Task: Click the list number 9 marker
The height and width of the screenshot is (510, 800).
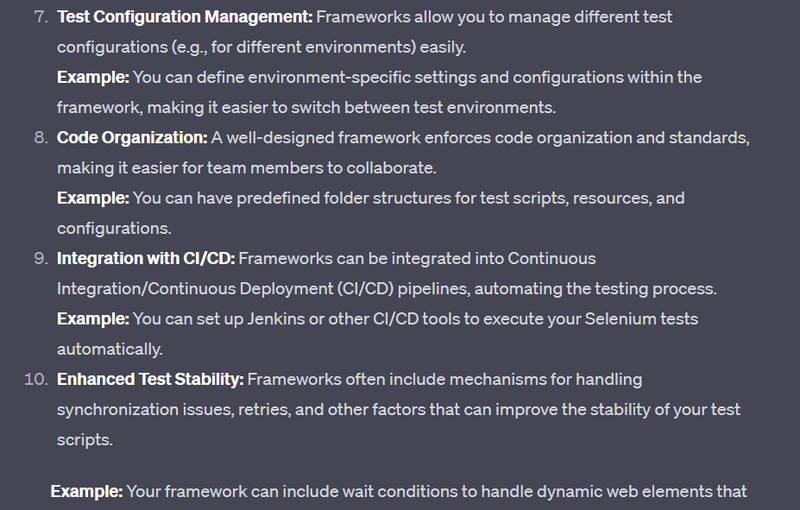Action: (x=41, y=258)
